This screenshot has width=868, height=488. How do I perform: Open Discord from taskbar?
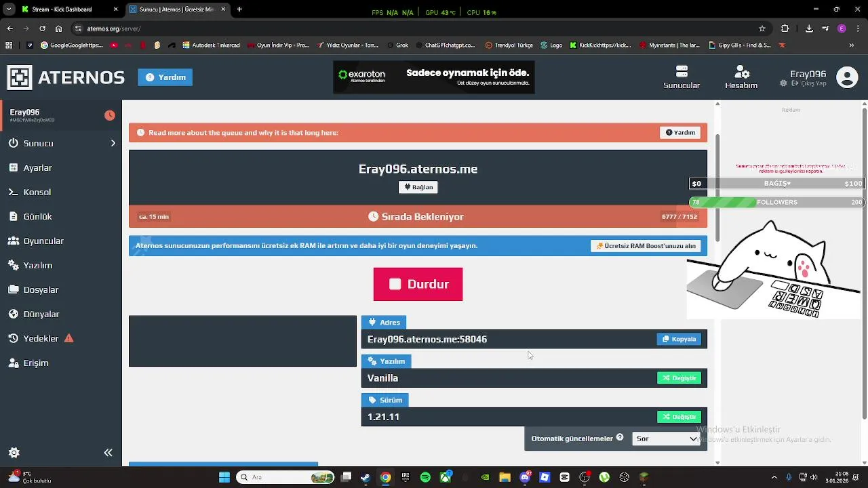(x=525, y=477)
